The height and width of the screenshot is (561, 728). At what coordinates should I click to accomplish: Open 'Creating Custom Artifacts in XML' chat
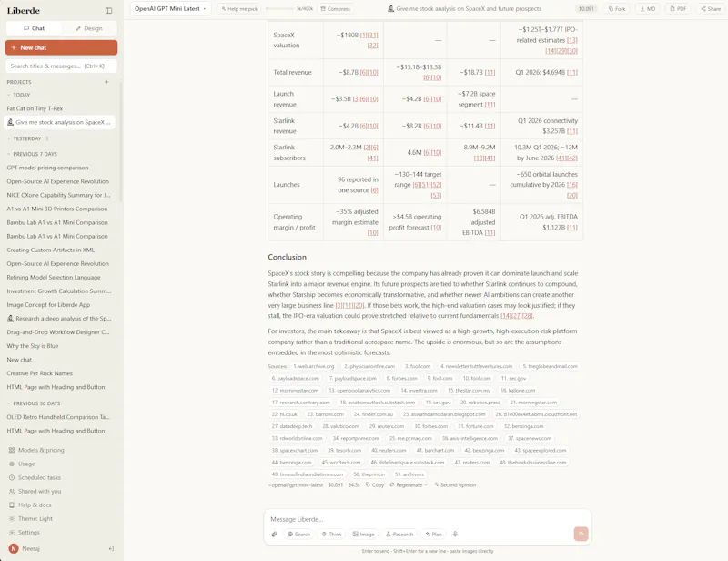click(x=51, y=250)
